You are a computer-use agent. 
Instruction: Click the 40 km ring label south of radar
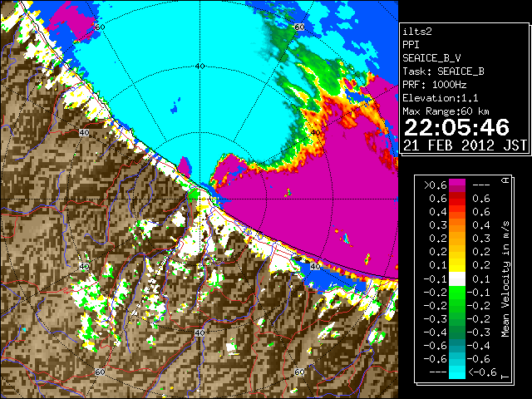pos(199,332)
